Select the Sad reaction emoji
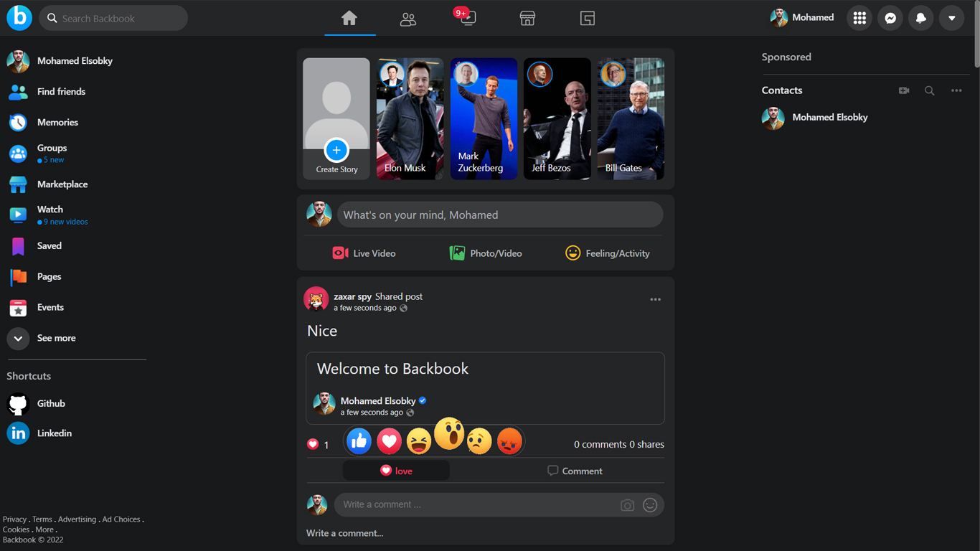Viewport: 980px width, 551px height. pyautogui.click(x=479, y=441)
